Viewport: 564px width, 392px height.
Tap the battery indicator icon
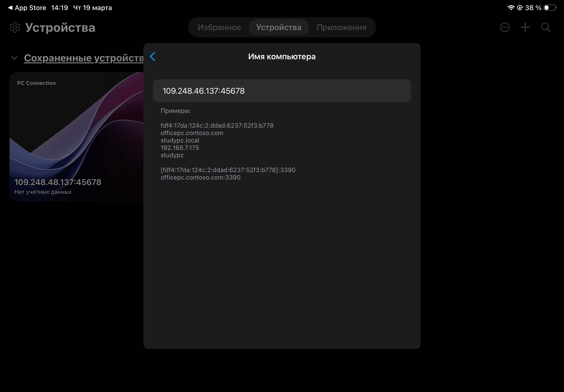tap(550, 8)
